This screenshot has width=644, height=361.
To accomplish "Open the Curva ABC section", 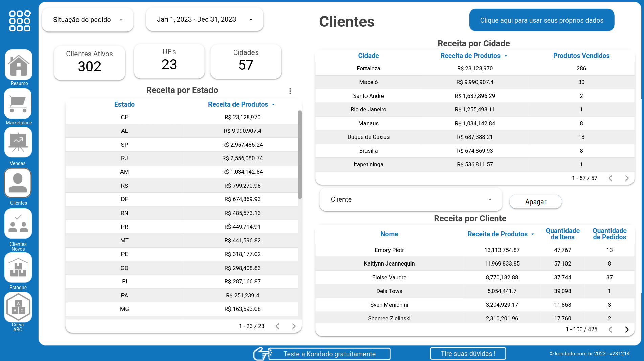I will (x=18, y=307).
